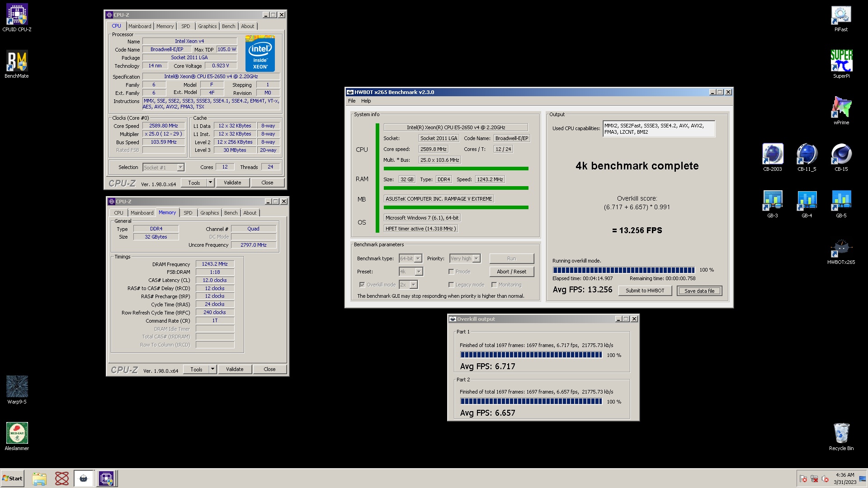Screen dimensions: 868x488
Task: Click the motherboard name RAMPAGE V EXTREME field
Action: [x=439, y=199]
